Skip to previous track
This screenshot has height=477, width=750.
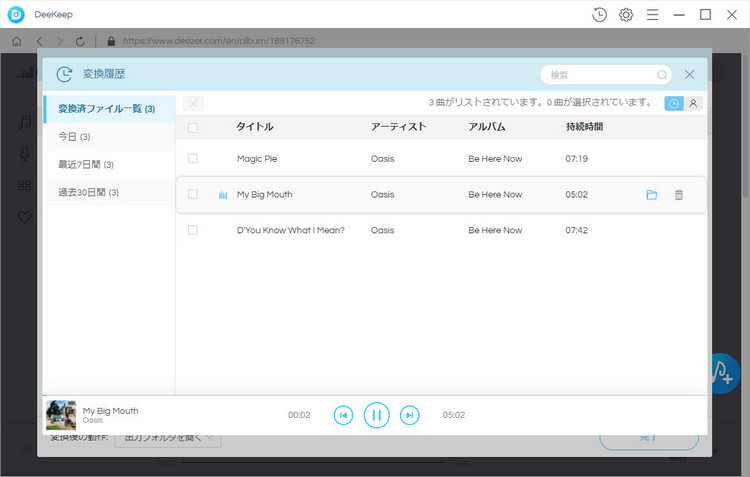[x=343, y=415]
